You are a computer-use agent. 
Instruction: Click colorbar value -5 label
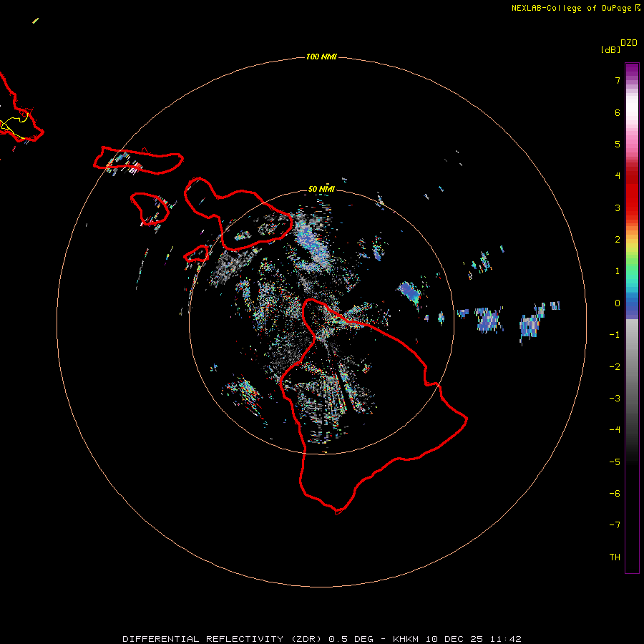pos(615,462)
